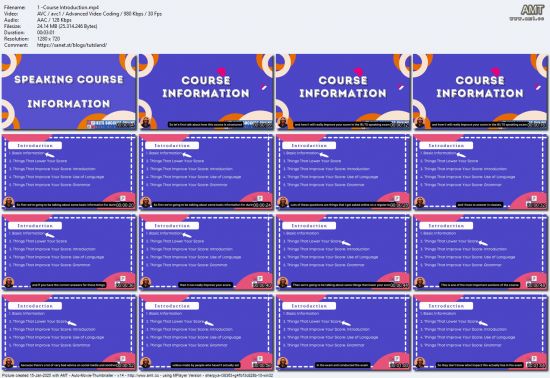The width and height of the screenshot is (550, 378).
Task: Click resolution value '1280 x 720'
Action: [x=48, y=39]
